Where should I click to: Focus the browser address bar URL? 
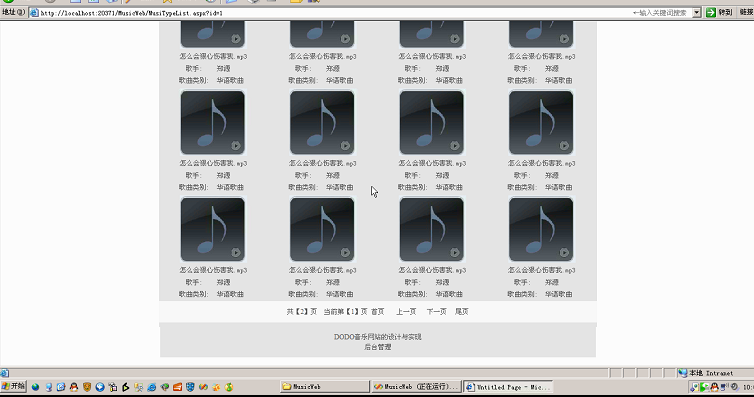[131, 13]
